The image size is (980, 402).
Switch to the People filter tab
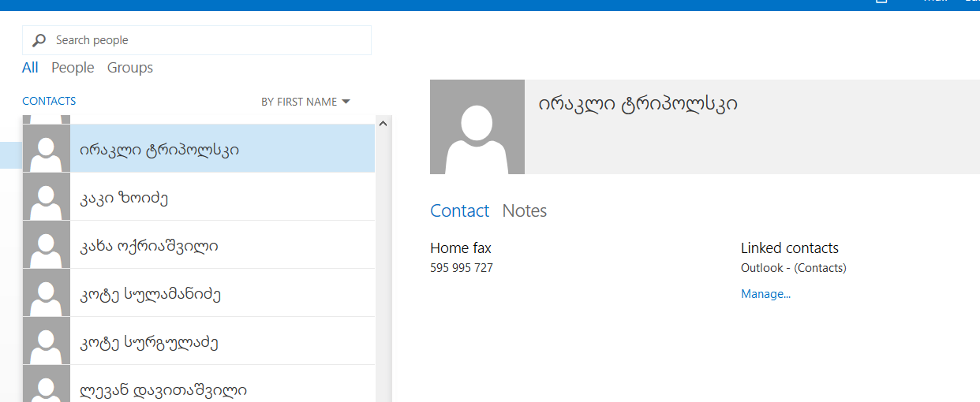point(73,68)
